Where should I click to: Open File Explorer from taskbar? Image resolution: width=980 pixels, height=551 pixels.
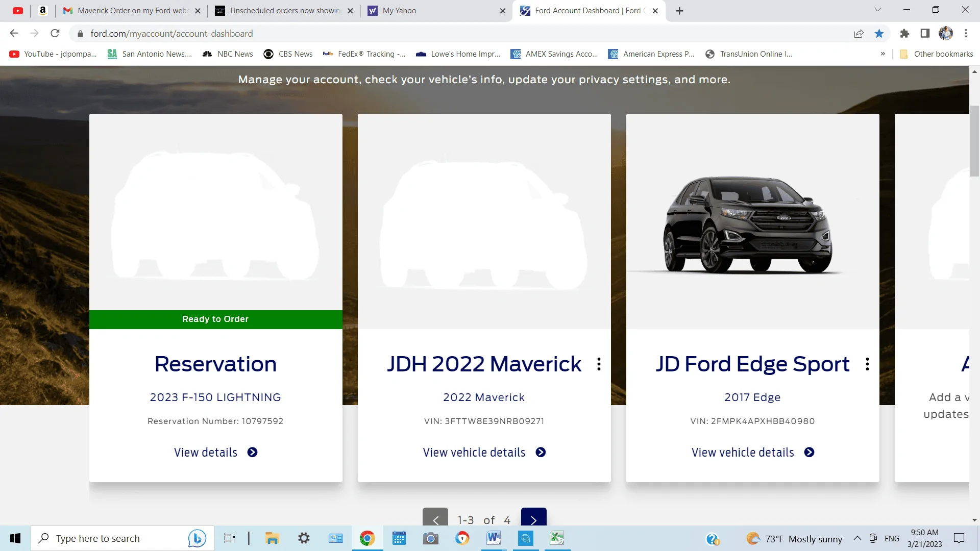click(x=272, y=538)
